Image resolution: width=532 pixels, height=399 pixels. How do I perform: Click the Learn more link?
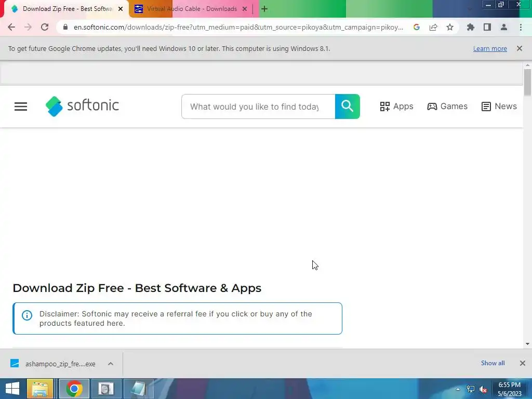[490, 48]
